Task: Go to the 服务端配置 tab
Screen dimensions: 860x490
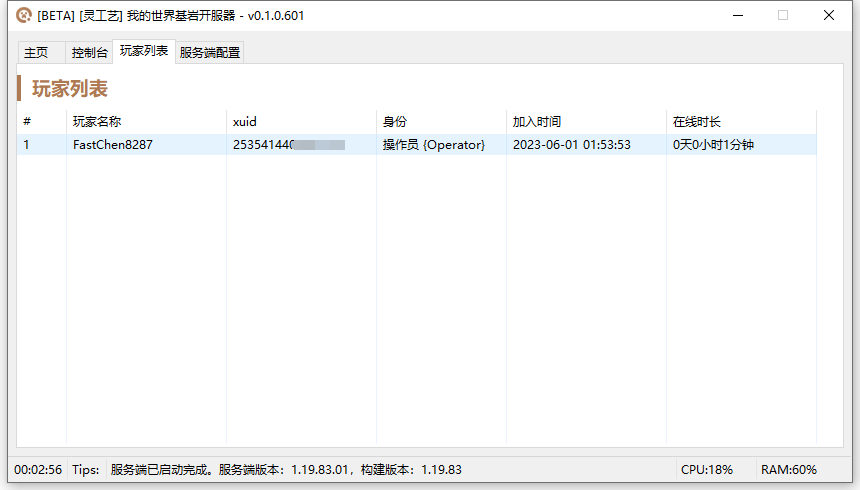Action: [x=210, y=53]
